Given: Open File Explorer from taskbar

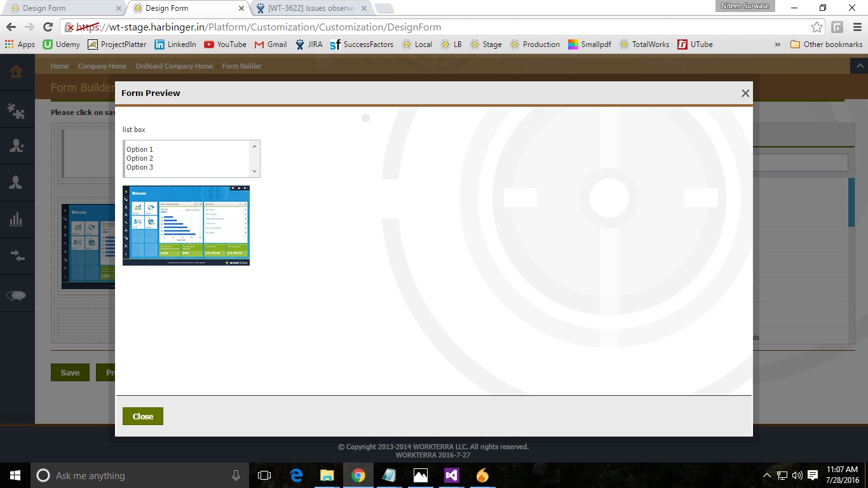Looking at the screenshot, I should tap(327, 475).
